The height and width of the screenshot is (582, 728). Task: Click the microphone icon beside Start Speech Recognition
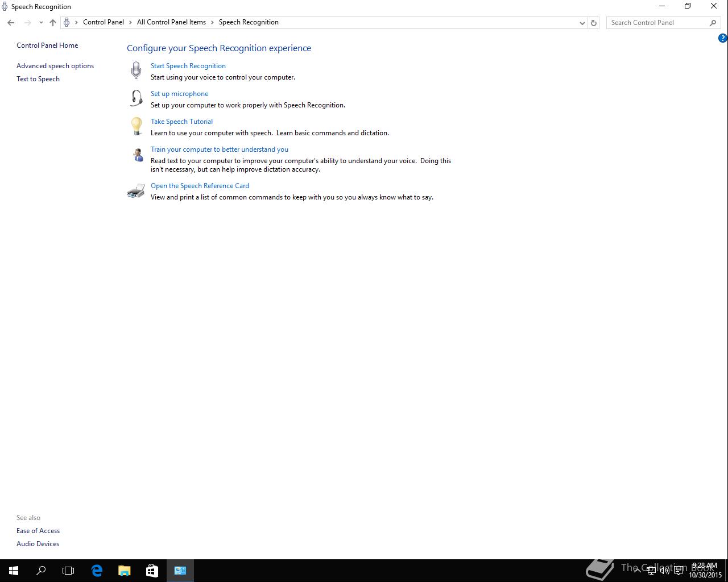136,70
